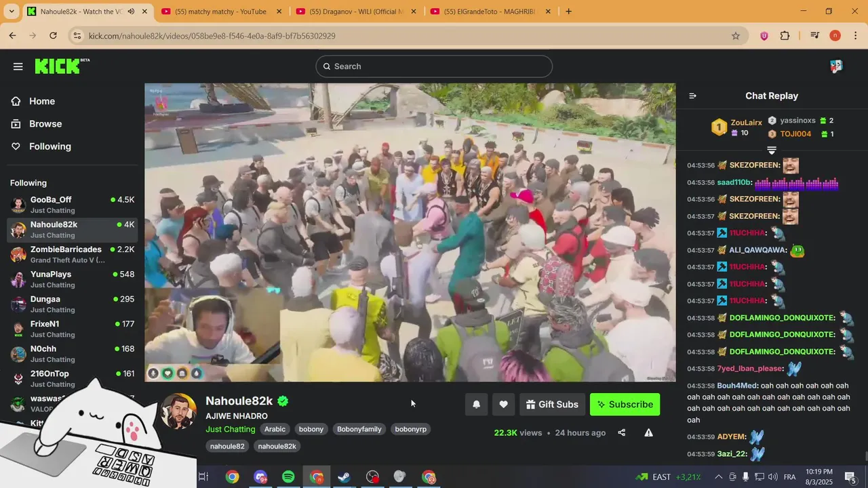The height and width of the screenshot is (488, 868).
Task: Open the Kick hamburger sidebar menu
Action: [18, 66]
